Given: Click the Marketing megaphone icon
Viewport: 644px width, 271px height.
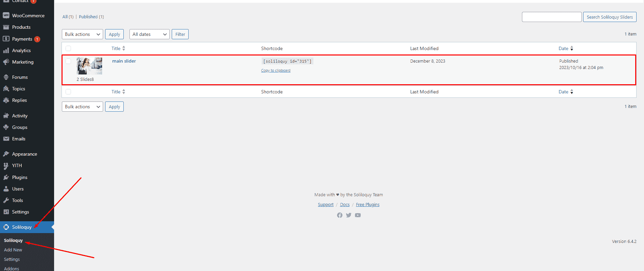Looking at the screenshot, I should (x=6, y=62).
